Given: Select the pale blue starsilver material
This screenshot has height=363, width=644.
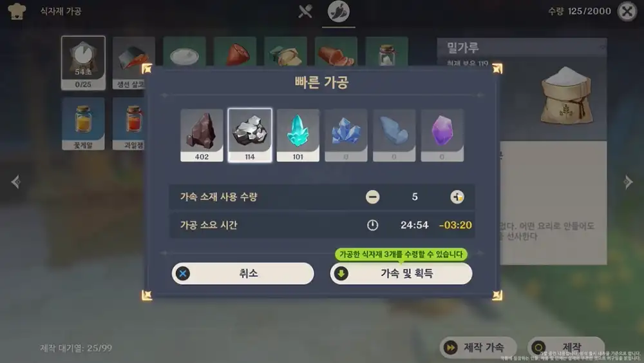Looking at the screenshot, I should click(394, 135).
